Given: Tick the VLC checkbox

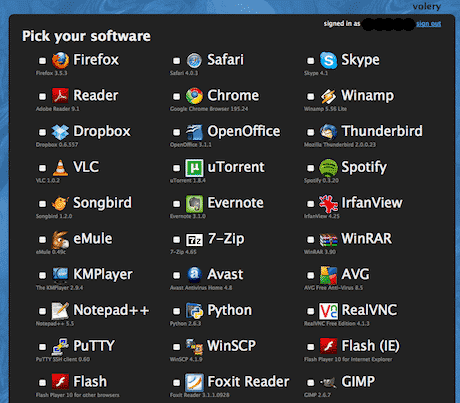Looking at the screenshot, I should coord(42,168).
